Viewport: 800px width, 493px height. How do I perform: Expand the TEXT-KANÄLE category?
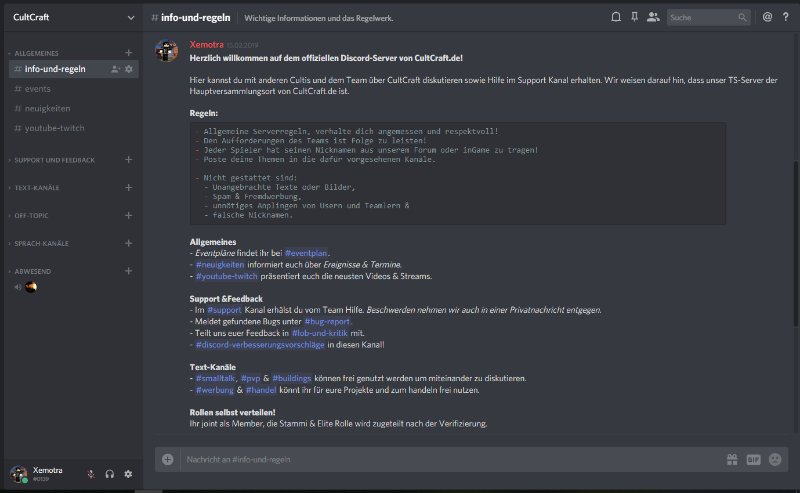click(x=40, y=188)
